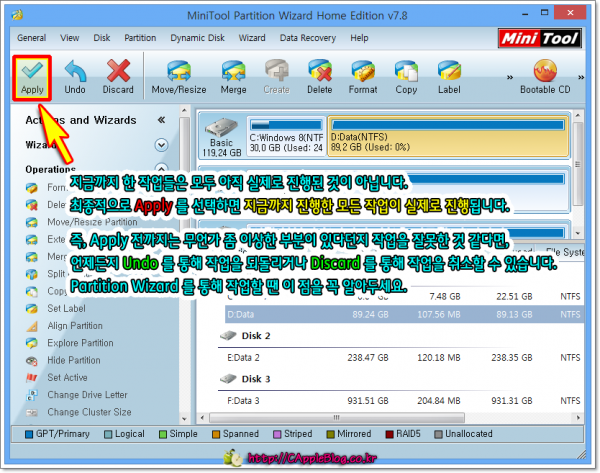
Task: Show more toolbar items before Bootable CD
Action: pos(510,77)
